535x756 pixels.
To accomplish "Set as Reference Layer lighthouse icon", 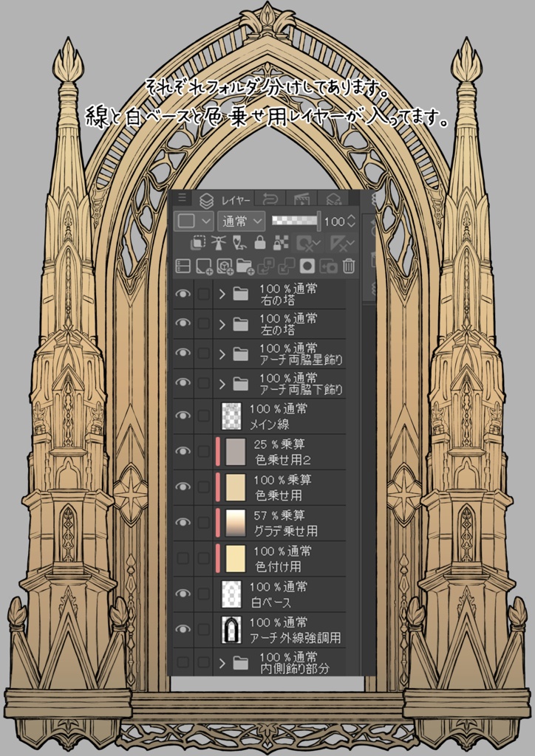I will click(x=219, y=243).
